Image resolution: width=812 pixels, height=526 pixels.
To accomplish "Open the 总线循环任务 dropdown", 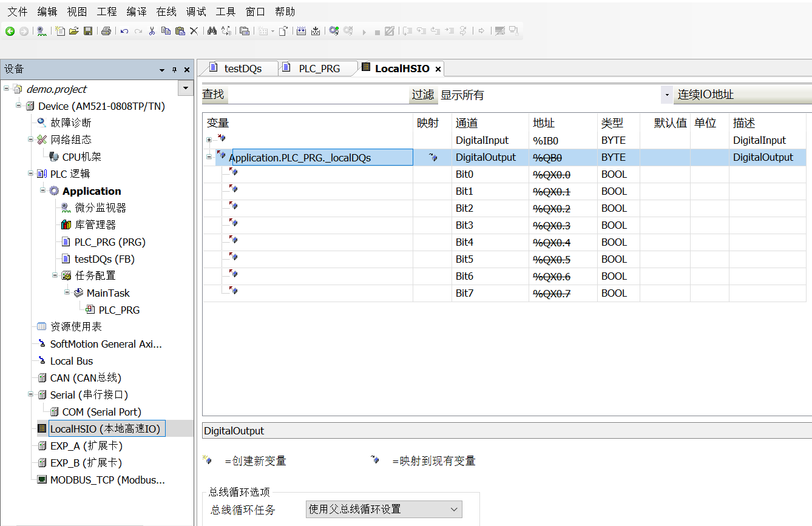I will click(x=384, y=510).
